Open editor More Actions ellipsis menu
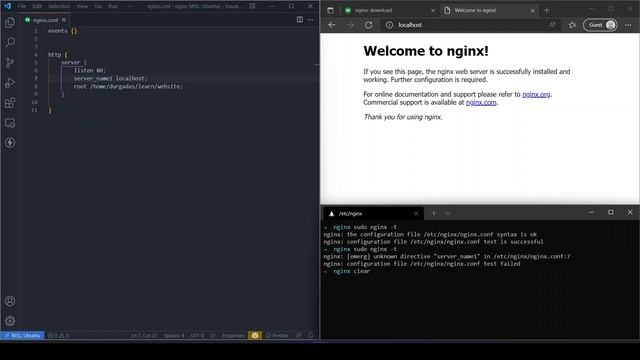This screenshot has width=640, height=360. pyautogui.click(x=311, y=20)
